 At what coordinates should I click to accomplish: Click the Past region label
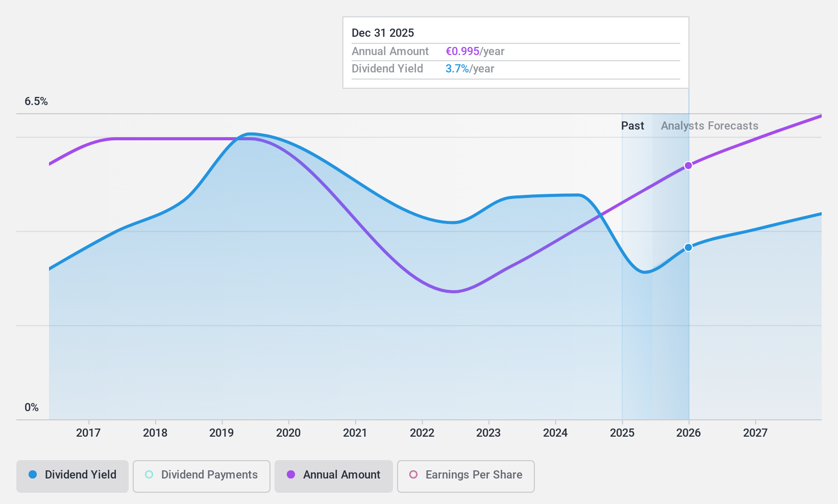632,125
